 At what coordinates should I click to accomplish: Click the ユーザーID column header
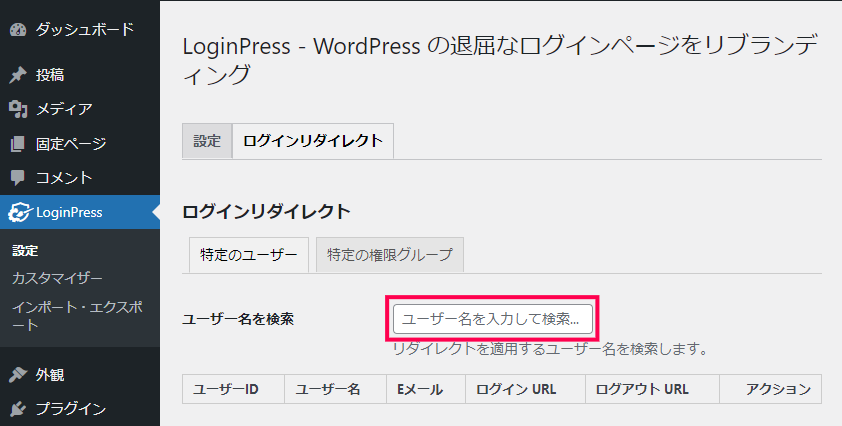pos(233,389)
